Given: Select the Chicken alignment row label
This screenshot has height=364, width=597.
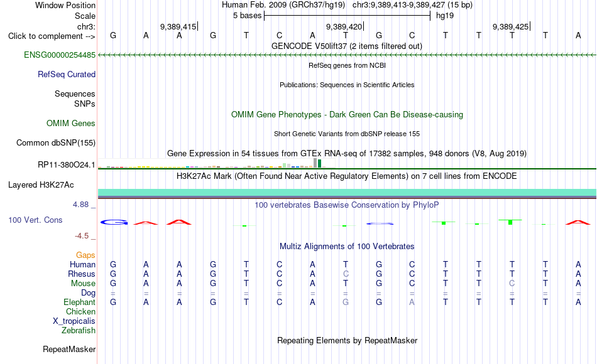Looking at the screenshot, I should coord(80,311).
